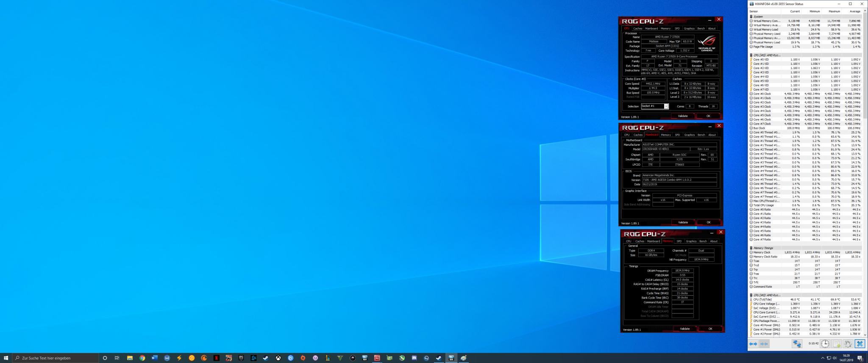868x363 pixels.
Task: Open Socket #1 selection dropdown
Action: (x=654, y=106)
